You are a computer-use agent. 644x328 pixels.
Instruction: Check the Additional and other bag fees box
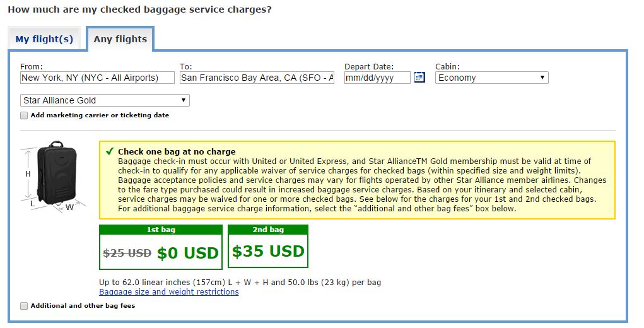(x=24, y=306)
